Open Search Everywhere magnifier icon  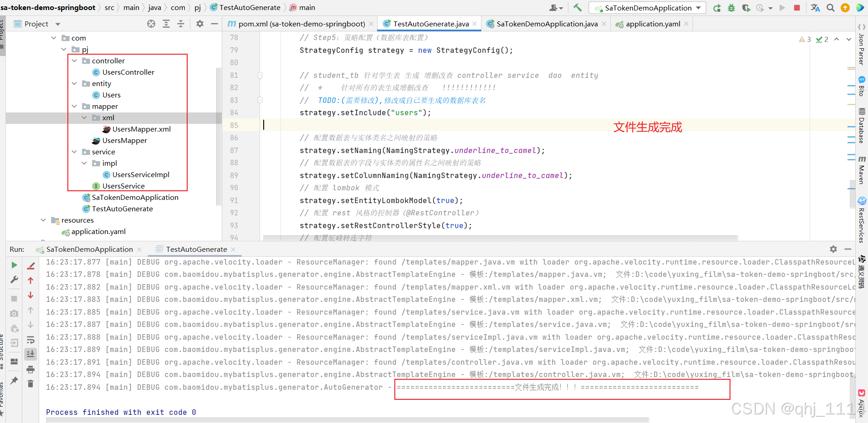(831, 8)
